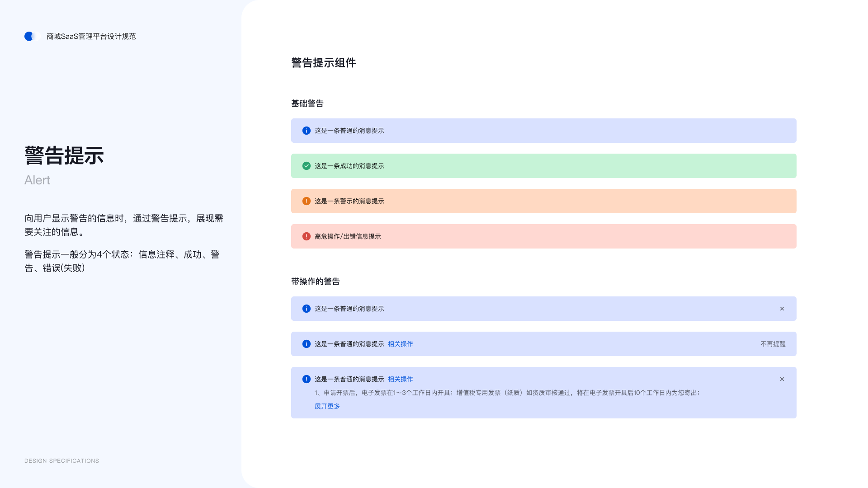Click the 警告提示组件 page title

[x=323, y=63]
